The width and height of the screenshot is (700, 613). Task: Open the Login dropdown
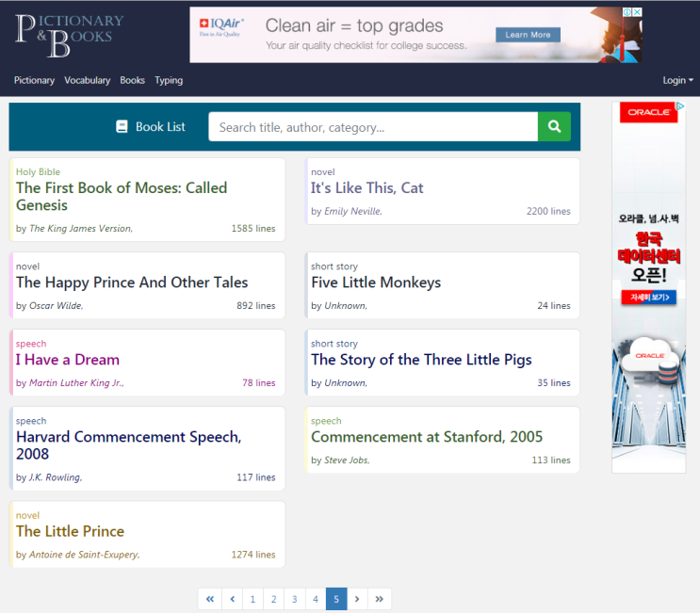[x=677, y=80]
